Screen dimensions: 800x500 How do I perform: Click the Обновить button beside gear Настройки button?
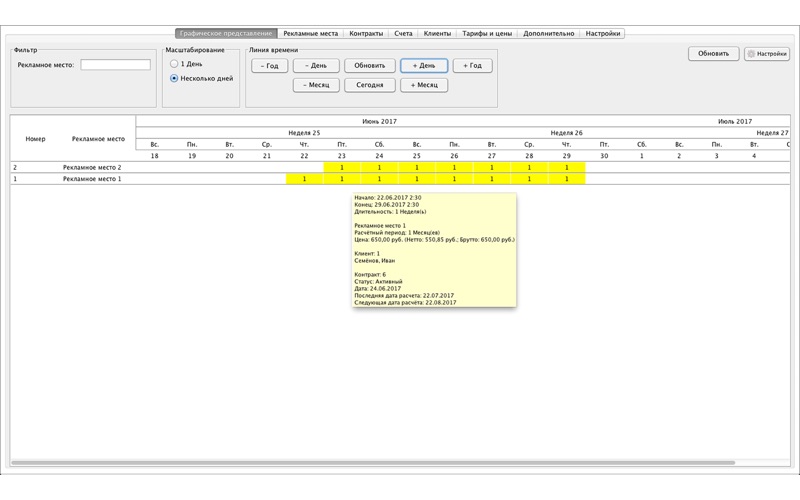click(713, 54)
